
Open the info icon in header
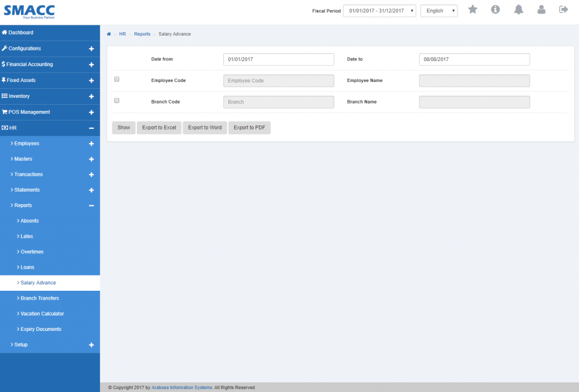pyautogui.click(x=495, y=10)
